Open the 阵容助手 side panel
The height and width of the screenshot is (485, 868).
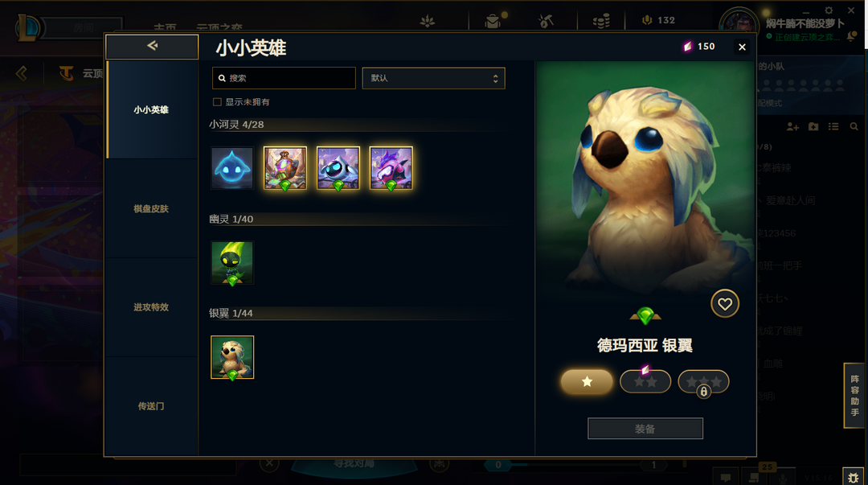(854, 395)
